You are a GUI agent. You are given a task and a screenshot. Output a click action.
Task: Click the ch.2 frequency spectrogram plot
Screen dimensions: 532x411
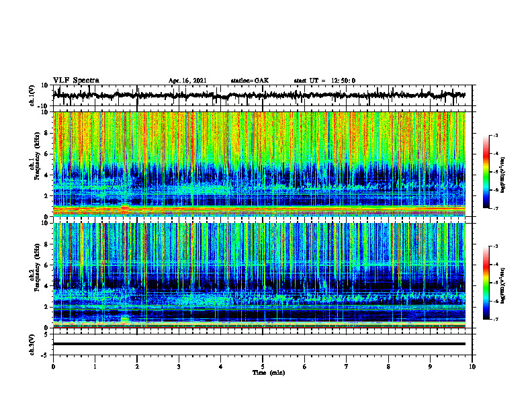[x=259, y=275]
